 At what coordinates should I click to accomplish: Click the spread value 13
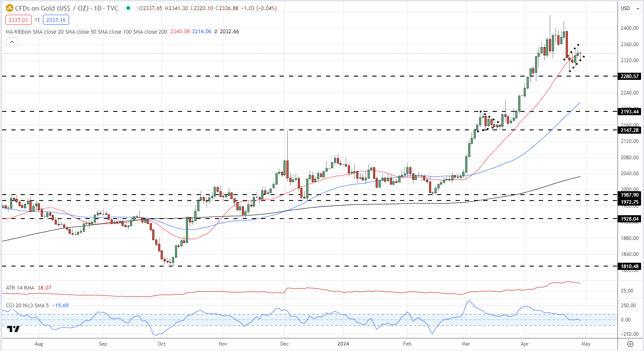(37, 20)
